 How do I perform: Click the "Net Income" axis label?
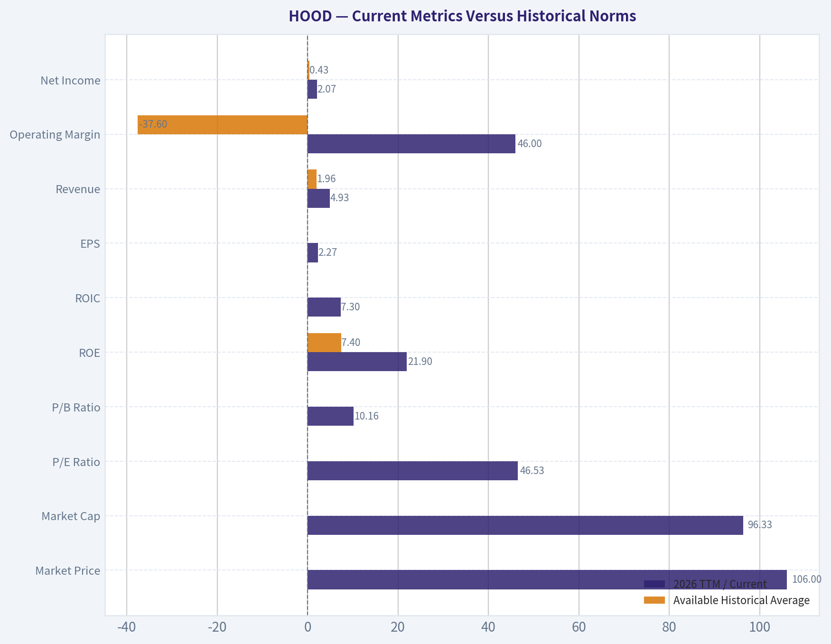point(70,81)
